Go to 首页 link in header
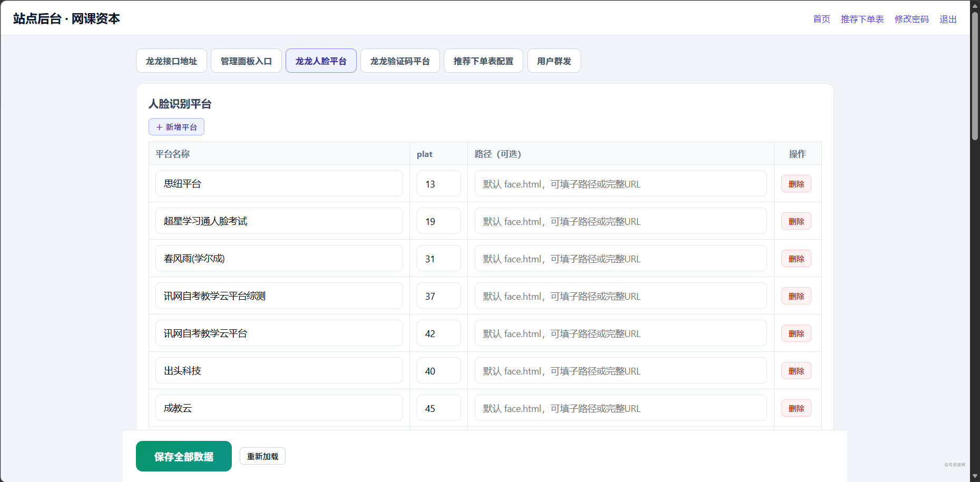The height and width of the screenshot is (482, 980). [821, 19]
